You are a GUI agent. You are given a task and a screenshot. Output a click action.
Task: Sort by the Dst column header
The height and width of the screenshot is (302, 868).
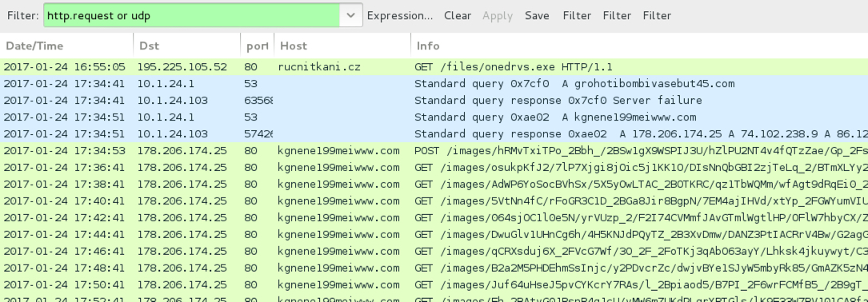pyautogui.click(x=187, y=46)
